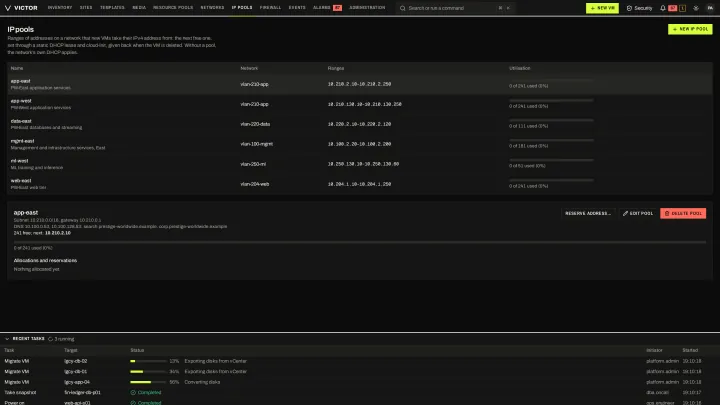
Task: Select the app-west pool row name
Action: (21, 101)
